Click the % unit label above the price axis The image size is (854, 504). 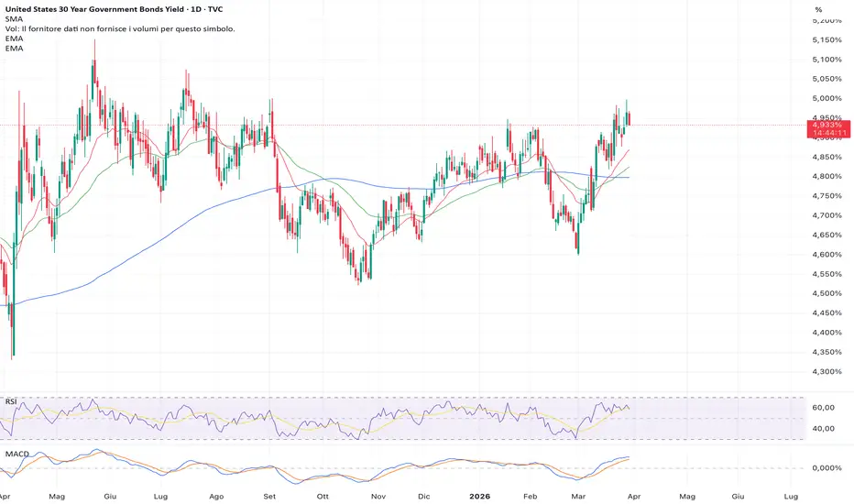click(818, 10)
